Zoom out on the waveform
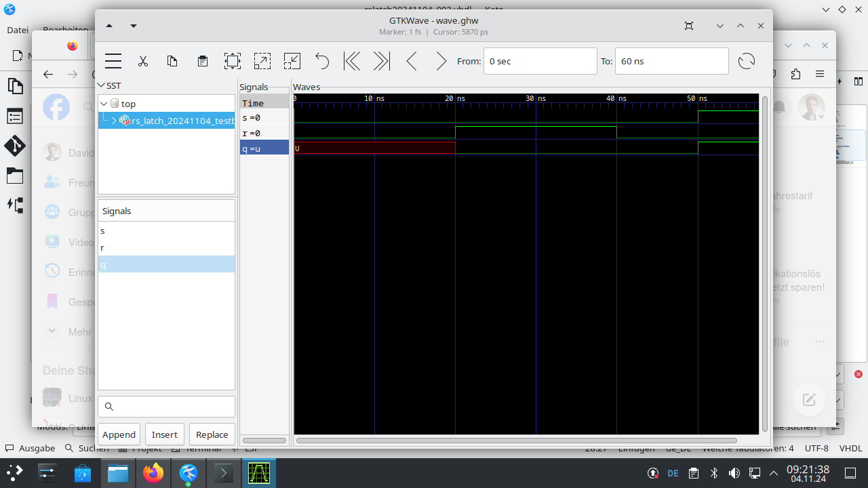The image size is (868, 488). click(x=292, y=61)
